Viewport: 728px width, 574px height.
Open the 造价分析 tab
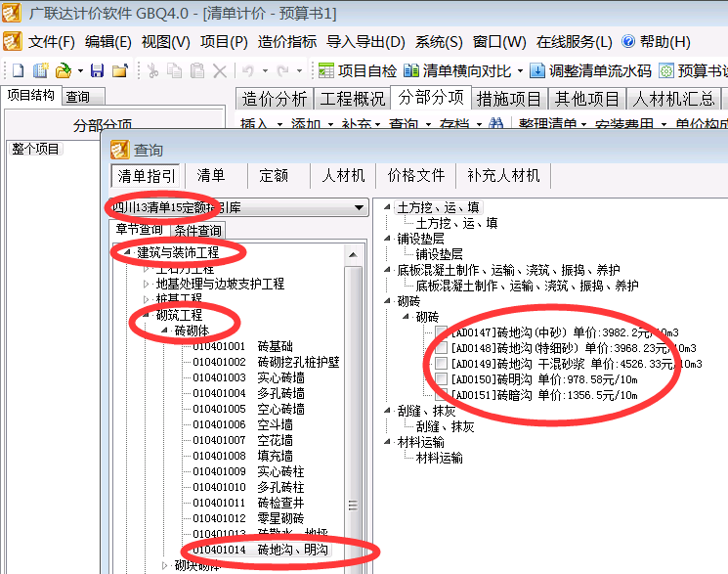point(275,99)
